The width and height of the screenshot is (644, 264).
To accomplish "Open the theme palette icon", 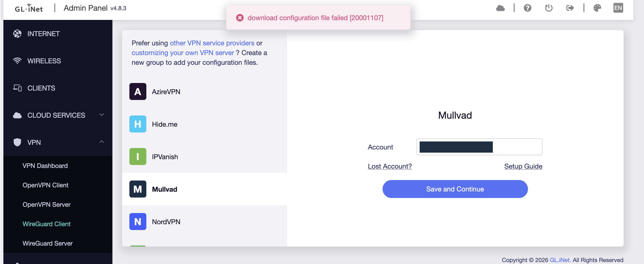I will pyautogui.click(x=597, y=8).
